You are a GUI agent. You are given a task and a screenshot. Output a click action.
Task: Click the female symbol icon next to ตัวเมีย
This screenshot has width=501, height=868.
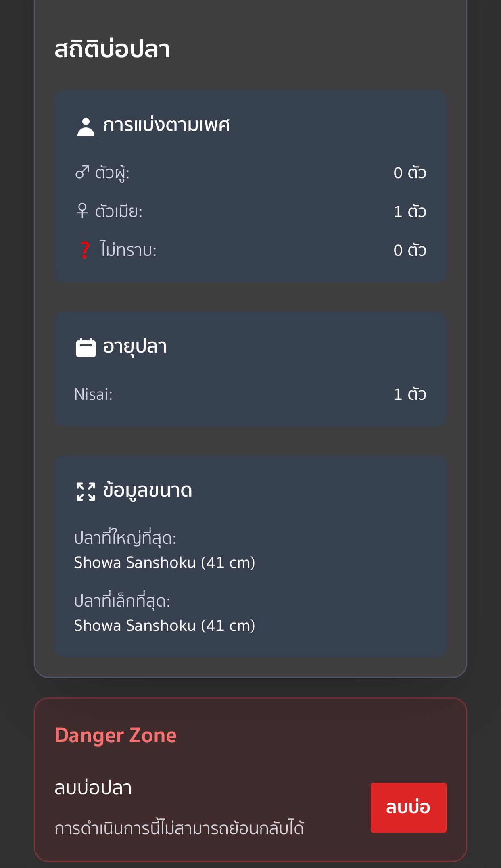(82, 211)
